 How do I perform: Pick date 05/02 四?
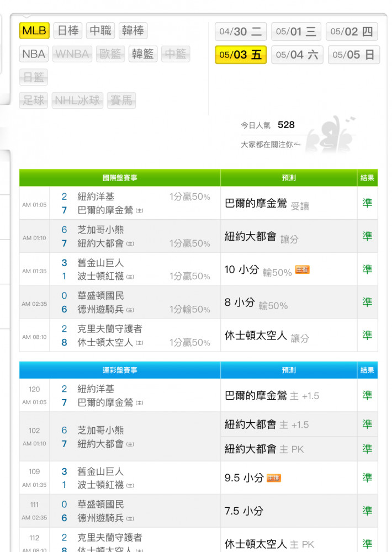(352, 31)
